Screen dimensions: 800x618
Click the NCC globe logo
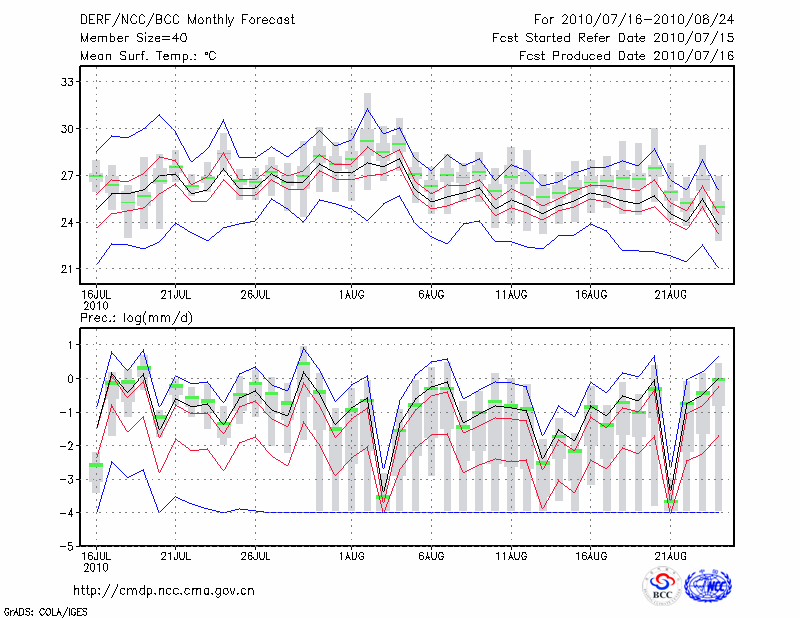click(x=707, y=586)
